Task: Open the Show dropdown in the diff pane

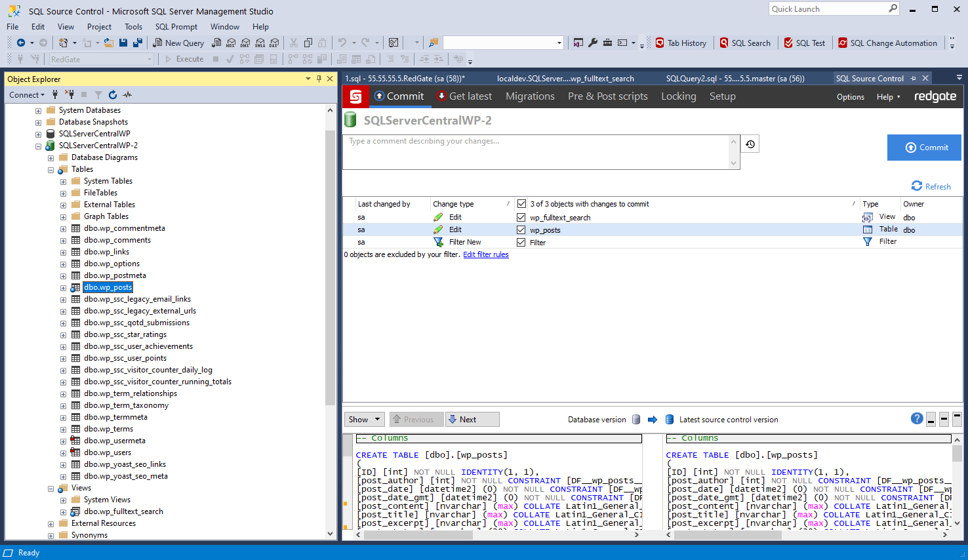Action: point(364,420)
